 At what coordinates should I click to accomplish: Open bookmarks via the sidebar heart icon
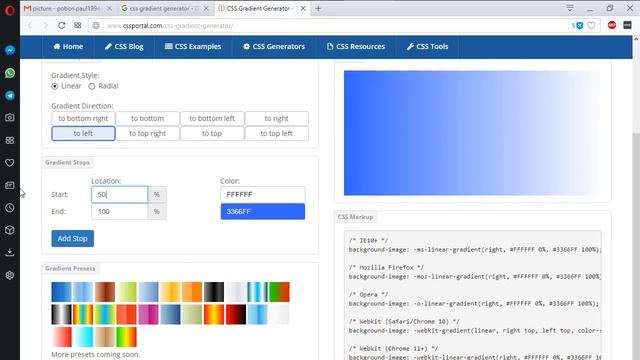click(10, 163)
